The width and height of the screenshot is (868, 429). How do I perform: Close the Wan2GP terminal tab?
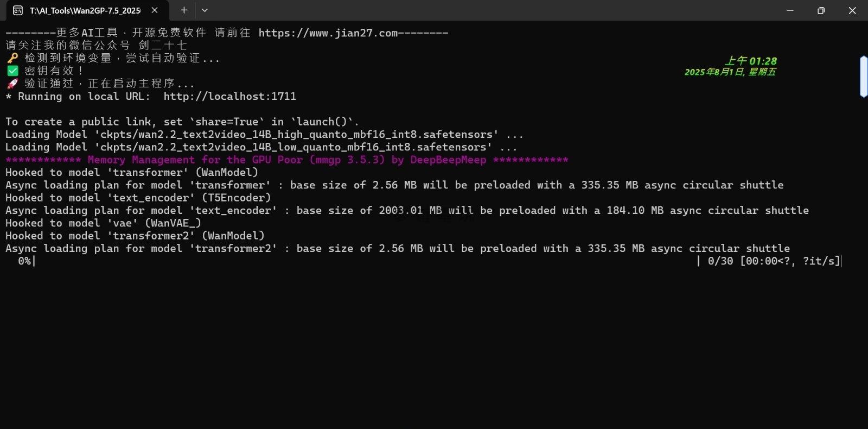[155, 10]
